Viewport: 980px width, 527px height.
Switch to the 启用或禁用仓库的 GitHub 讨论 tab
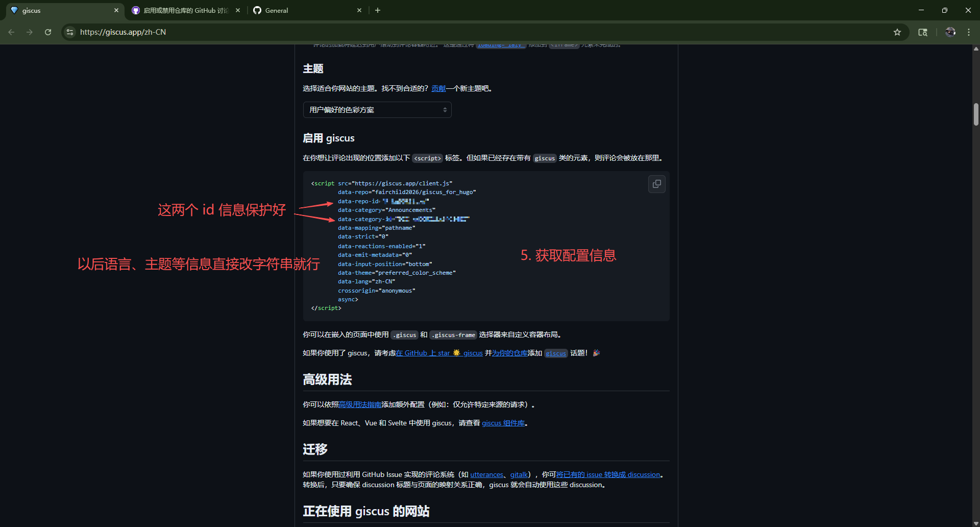pos(185,10)
